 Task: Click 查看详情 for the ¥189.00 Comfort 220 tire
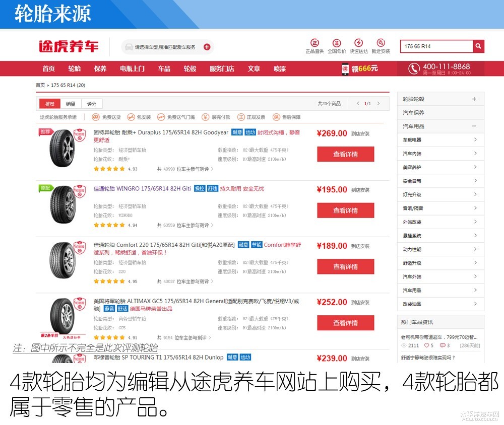pos(346,266)
